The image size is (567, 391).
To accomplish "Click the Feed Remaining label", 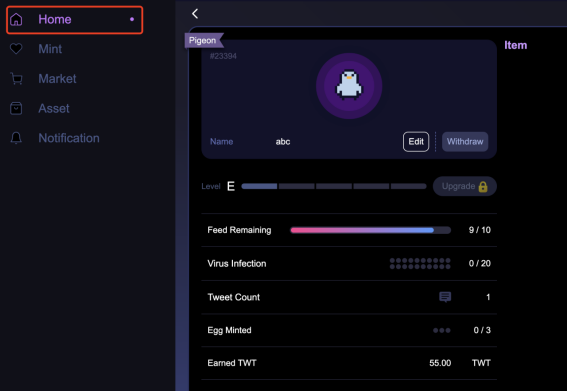I will (x=239, y=230).
